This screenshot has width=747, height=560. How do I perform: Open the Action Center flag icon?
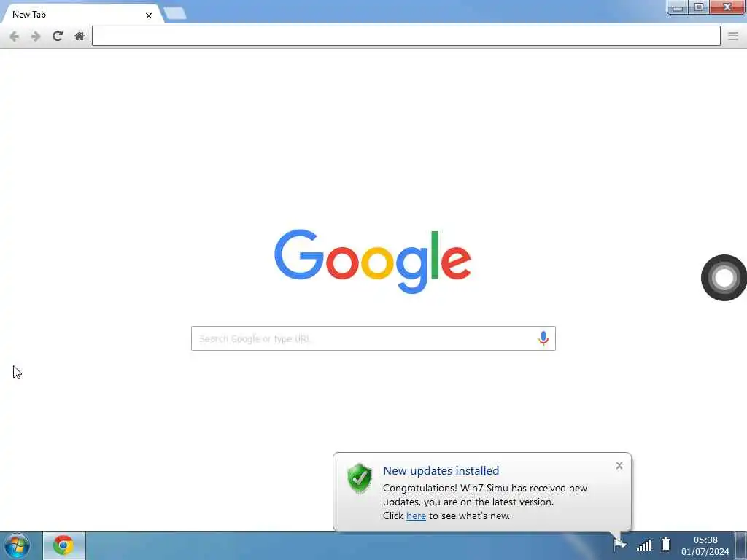(x=619, y=544)
